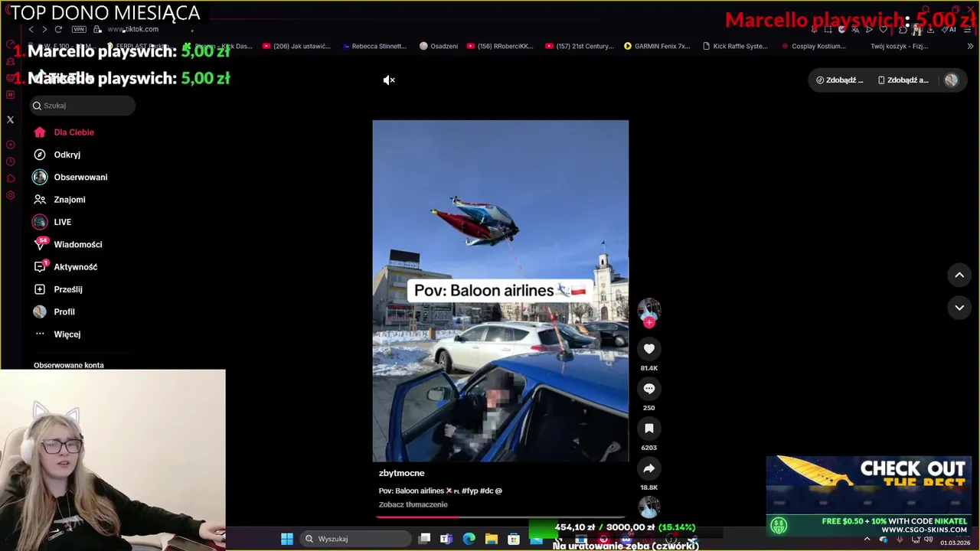The height and width of the screenshot is (551, 980).
Task: Click Zobacz tłumaczenie translation link
Action: [x=413, y=504]
